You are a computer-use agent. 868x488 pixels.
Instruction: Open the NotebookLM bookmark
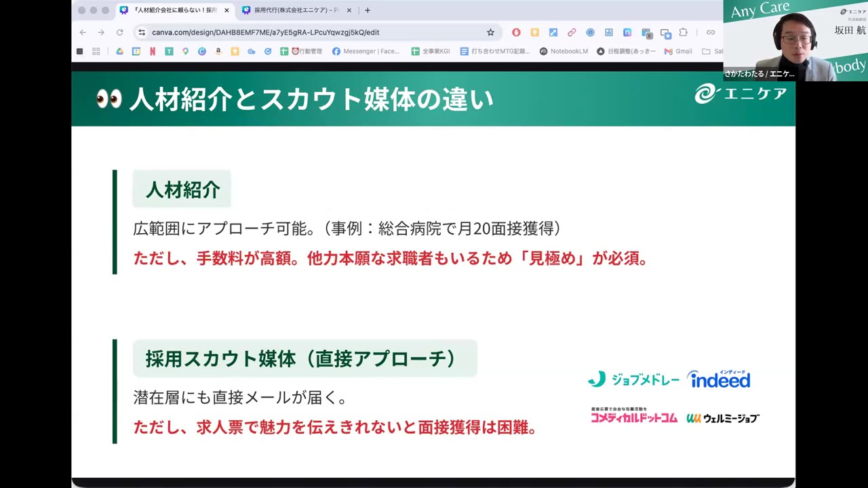tap(564, 51)
